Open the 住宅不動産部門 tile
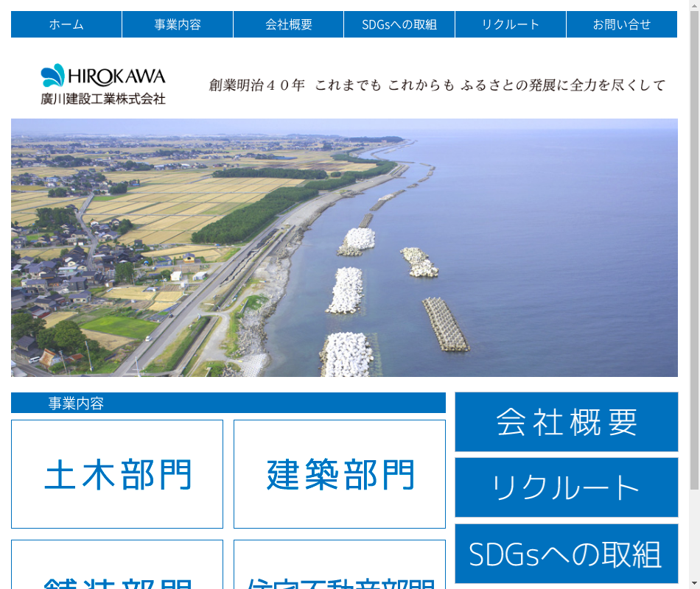The image size is (700, 589). pyautogui.click(x=340, y=568)
